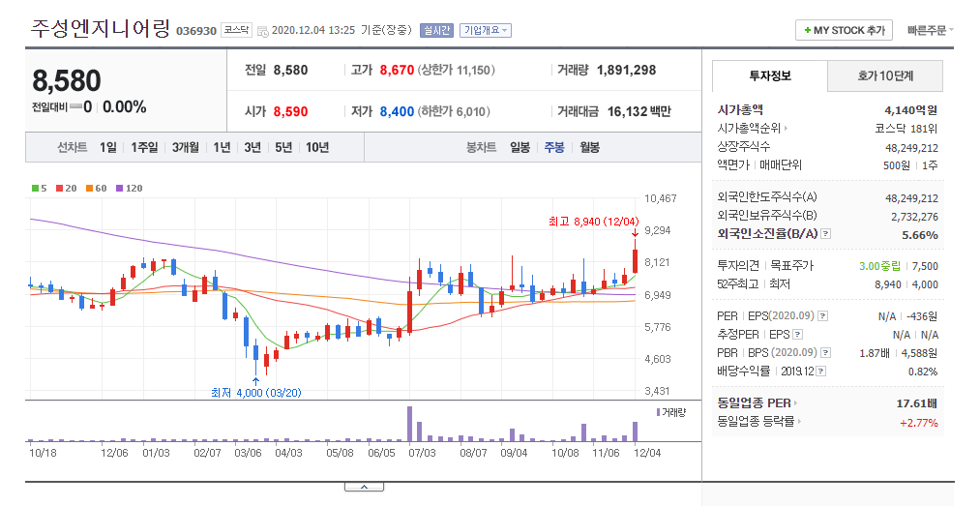This screenshot has width=980, height=506.
Task: Click the 코스닥 market badge
Action: tap(236, 30)
